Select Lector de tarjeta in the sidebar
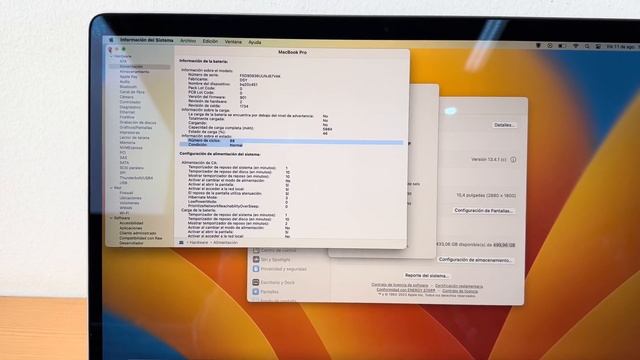This screenshot has height=360, width=640. (135, 138)
